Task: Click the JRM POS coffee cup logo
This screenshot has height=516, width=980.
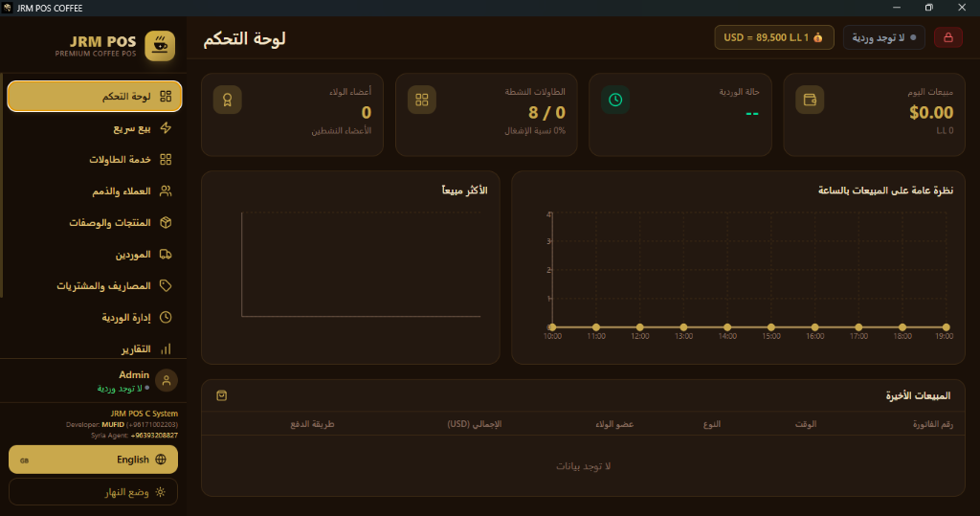Action: click(160, 46)
